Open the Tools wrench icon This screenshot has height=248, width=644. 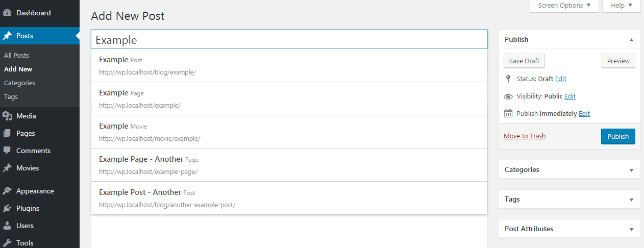[7, 243]
